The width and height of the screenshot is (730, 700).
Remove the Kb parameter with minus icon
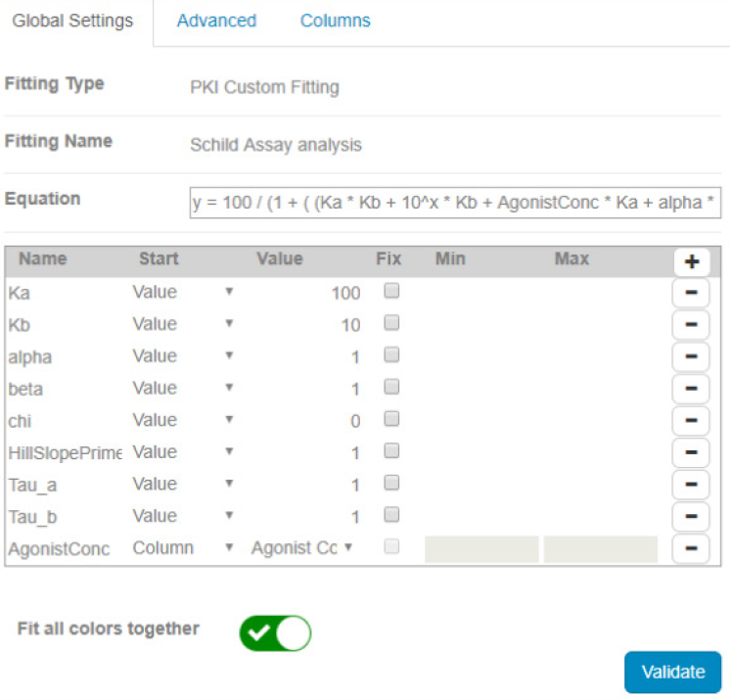pos(691,325)
